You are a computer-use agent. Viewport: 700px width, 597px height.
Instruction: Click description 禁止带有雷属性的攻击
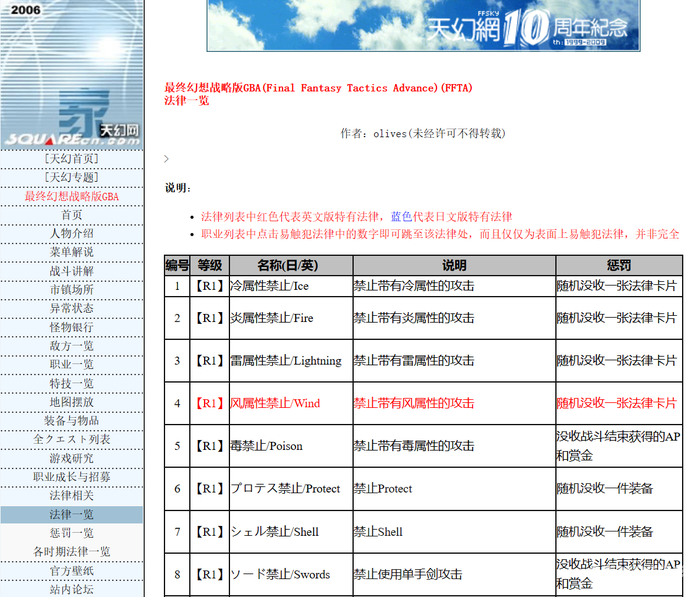coord(414,361)
